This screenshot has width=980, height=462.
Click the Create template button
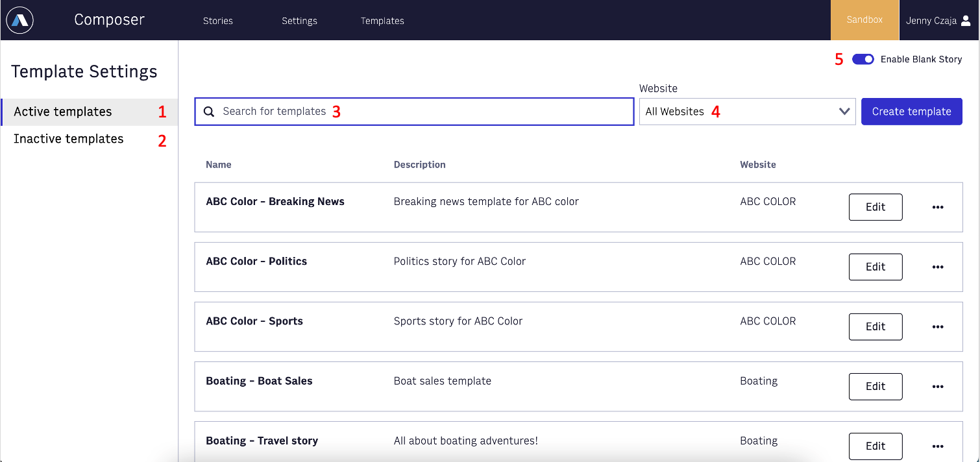(911, 112)
